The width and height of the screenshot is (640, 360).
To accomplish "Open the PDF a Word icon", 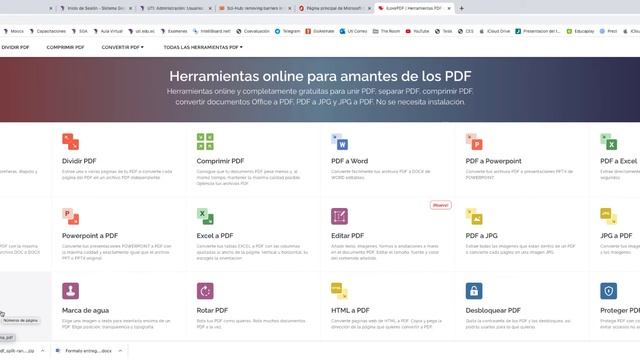I will pyautogui.click(x=339, y=142).
